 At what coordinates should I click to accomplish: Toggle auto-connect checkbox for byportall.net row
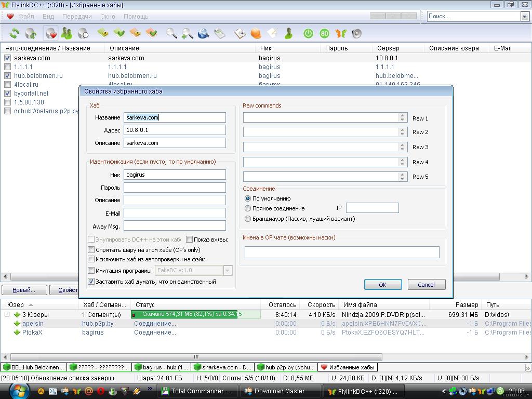(x=7, y=94)
